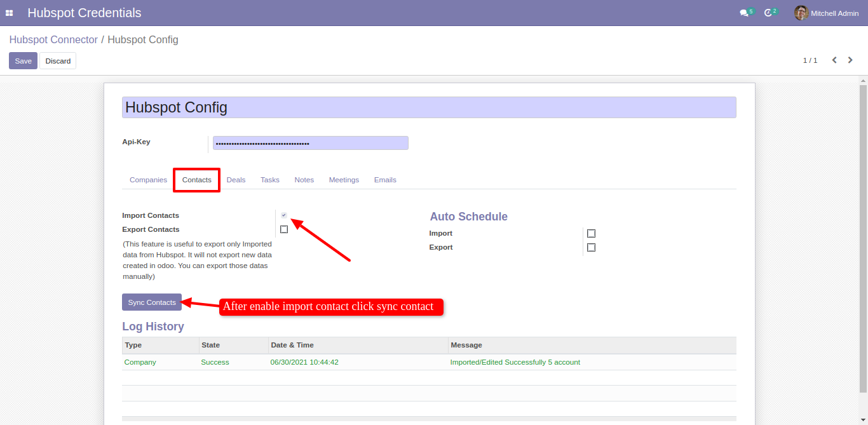Screen dimensions: 868x425
Task: Switch to the Deals tab
Action: [236, 180]
